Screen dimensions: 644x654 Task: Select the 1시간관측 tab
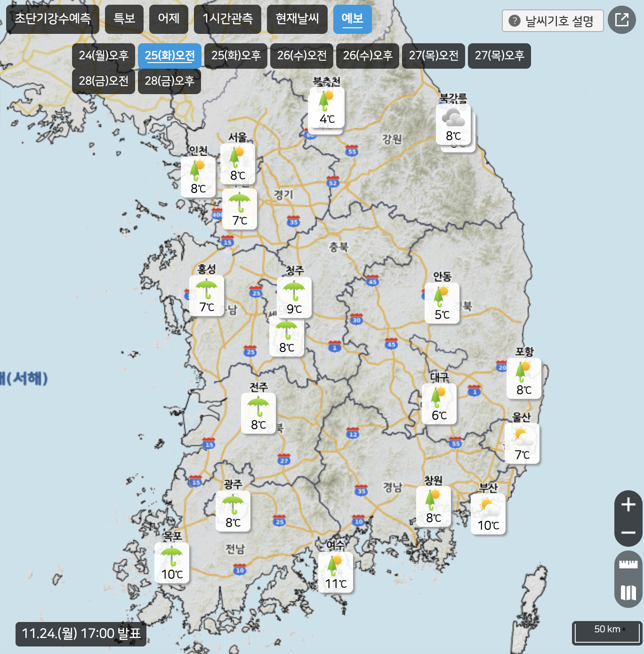tap(227, 19)
